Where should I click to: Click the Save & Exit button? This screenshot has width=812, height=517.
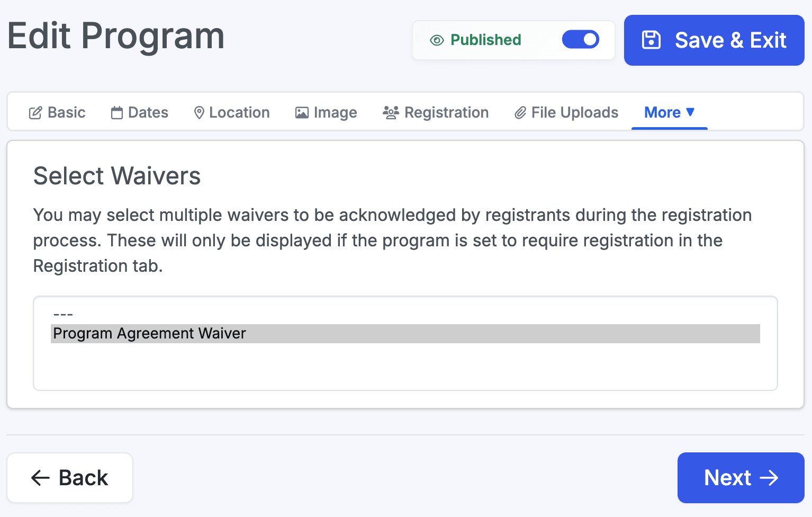point(714,40)
